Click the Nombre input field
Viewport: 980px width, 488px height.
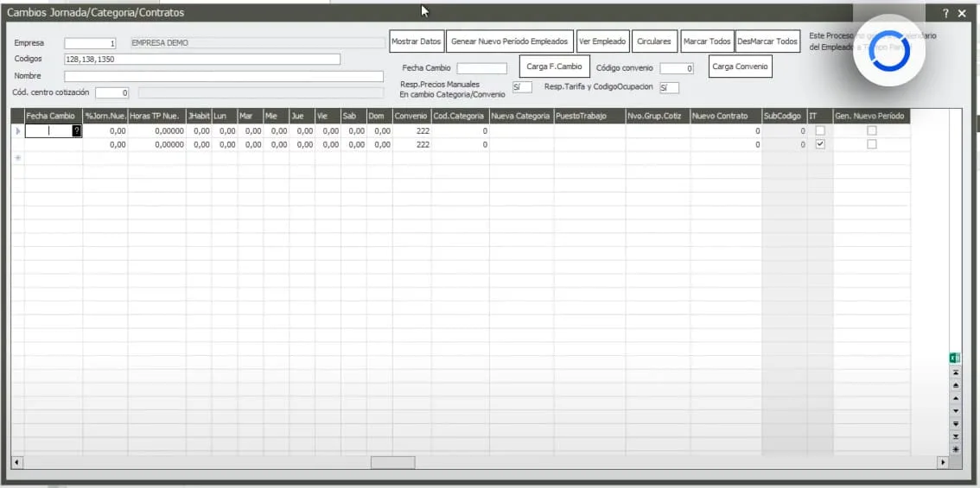tap(224, 76)
